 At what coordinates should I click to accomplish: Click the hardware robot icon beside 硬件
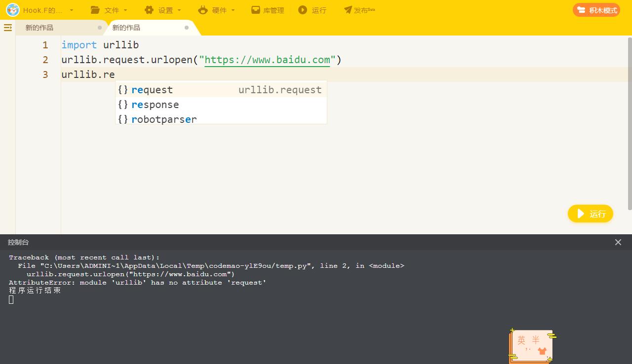coord(203,10)
